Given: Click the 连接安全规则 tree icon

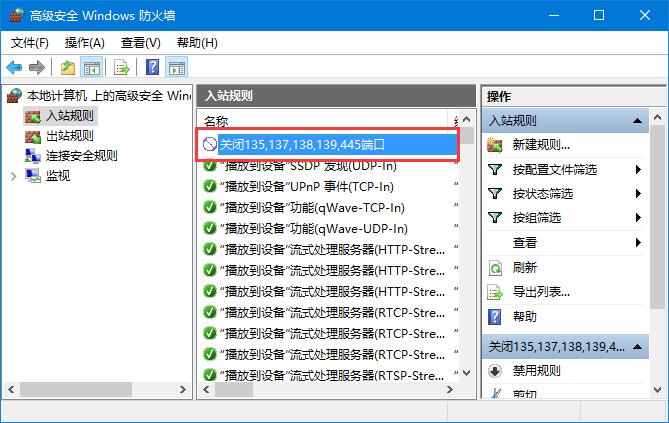Looking at the screenshot, I should (x=33, y=156).
